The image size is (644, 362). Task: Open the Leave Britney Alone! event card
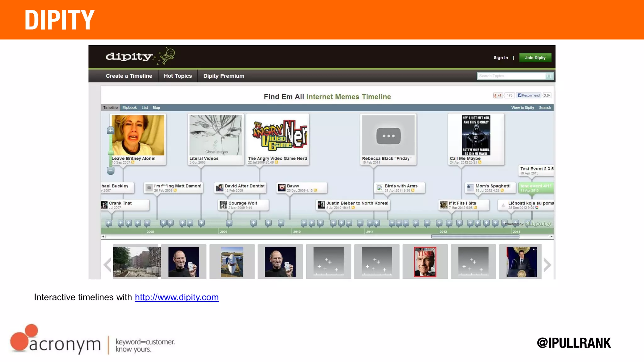[x=138, y=139]
